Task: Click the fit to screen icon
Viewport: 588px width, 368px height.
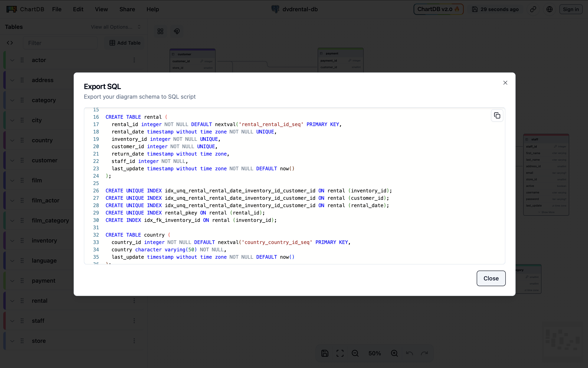Action: tap(340, 353)
